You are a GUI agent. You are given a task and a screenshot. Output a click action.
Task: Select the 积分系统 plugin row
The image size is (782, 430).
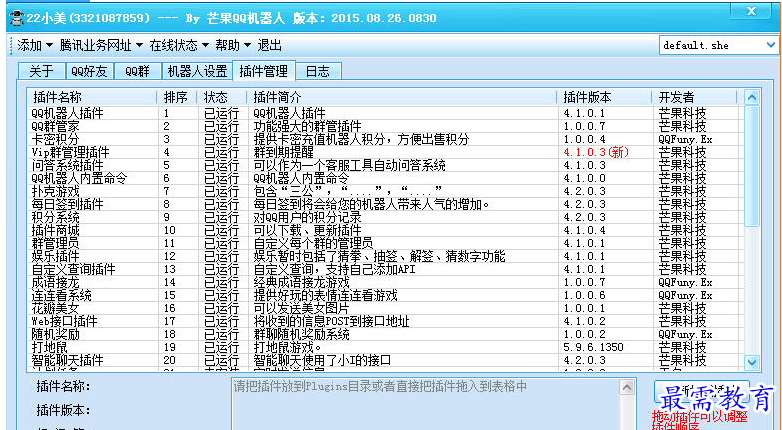[383, 217]
